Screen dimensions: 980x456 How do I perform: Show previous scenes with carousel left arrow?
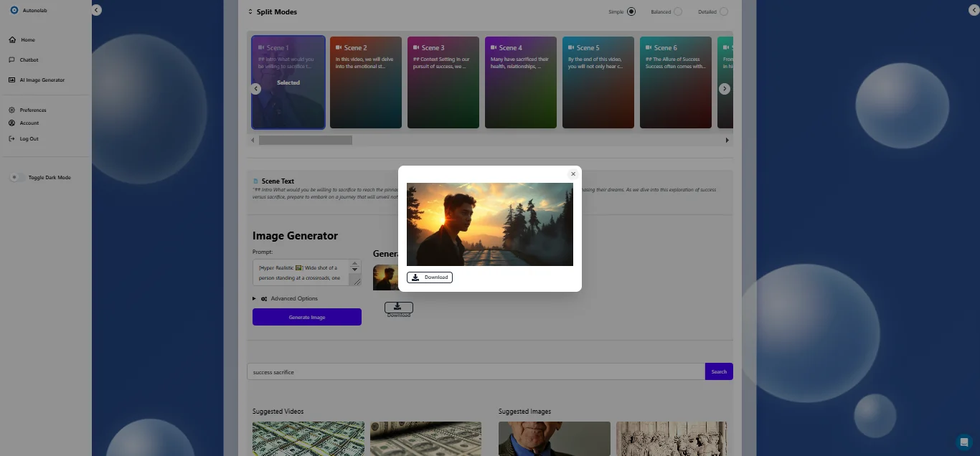coord(255,89)
